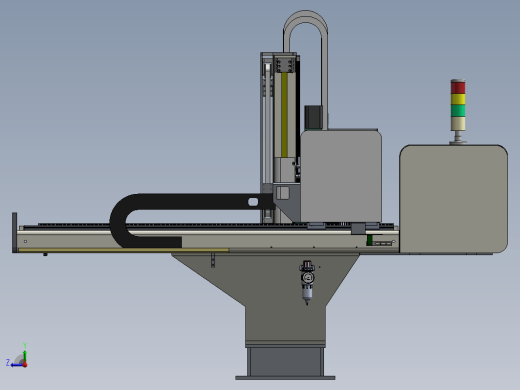520x390 pixels.
Task: Select the left end plate of the horizontal beam
Action: (x=14, y=232)
